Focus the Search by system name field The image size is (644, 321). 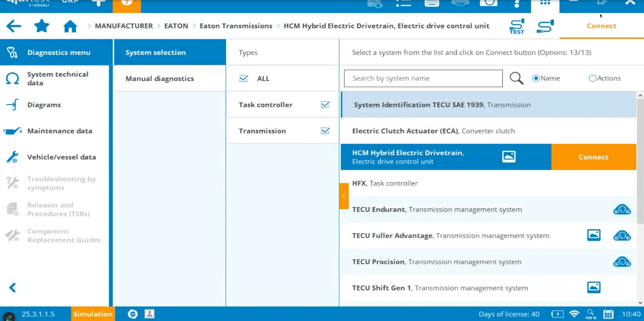click(x=423, y=78)
